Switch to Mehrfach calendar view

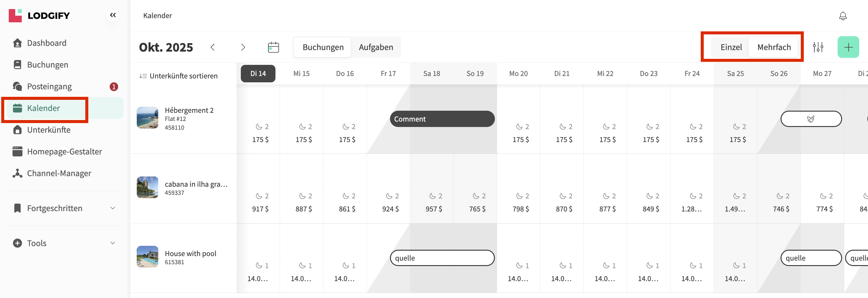click(774, 47)
